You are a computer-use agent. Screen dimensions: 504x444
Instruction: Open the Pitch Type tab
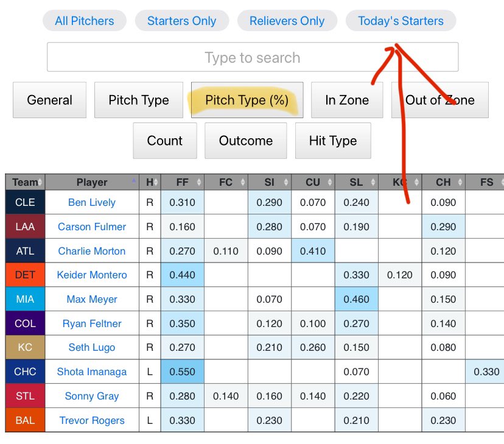tap(139, 100)
